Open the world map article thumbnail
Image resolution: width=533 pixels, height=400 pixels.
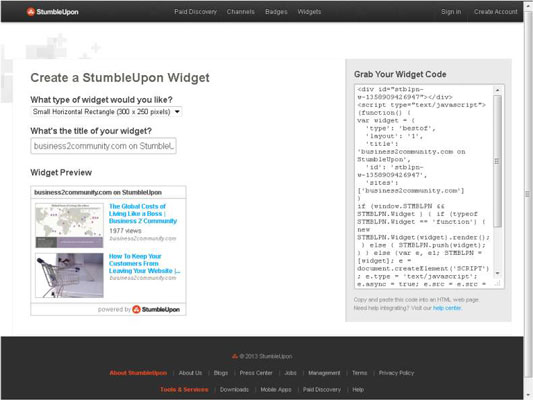click(69, 225)
